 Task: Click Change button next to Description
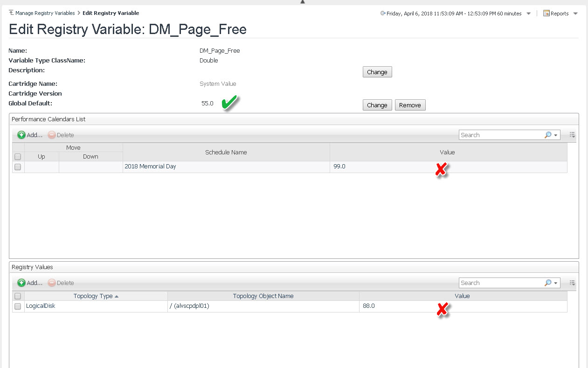coord(377,72)
